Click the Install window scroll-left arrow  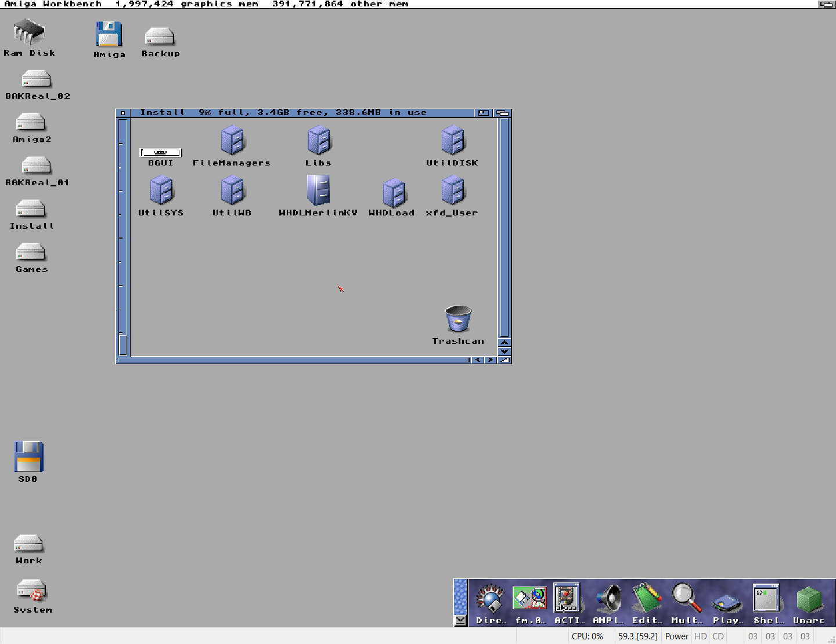477,360
